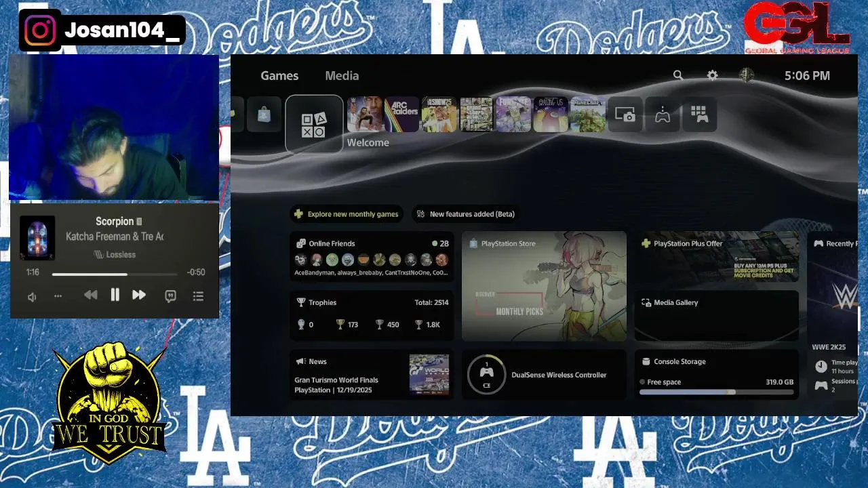
Task: Skip to next track in music player
Action: [x=139, y=295]
